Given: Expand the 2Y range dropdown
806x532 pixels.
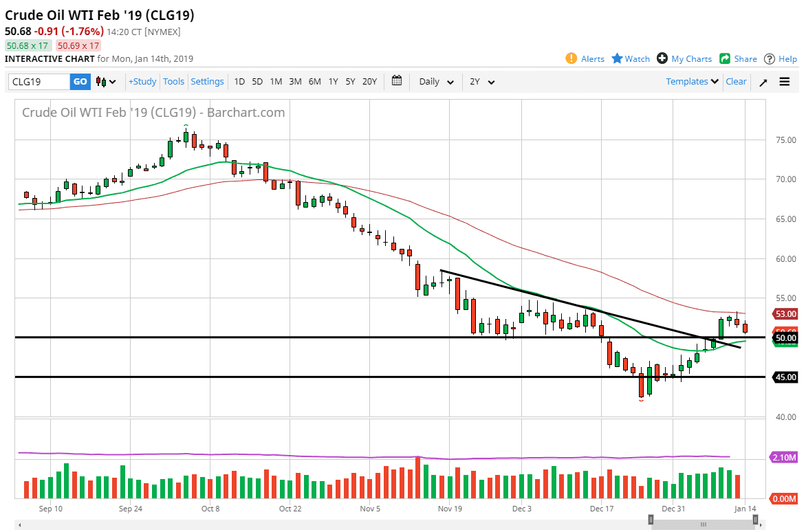Looking at the screenshot, I should (481, 81).
